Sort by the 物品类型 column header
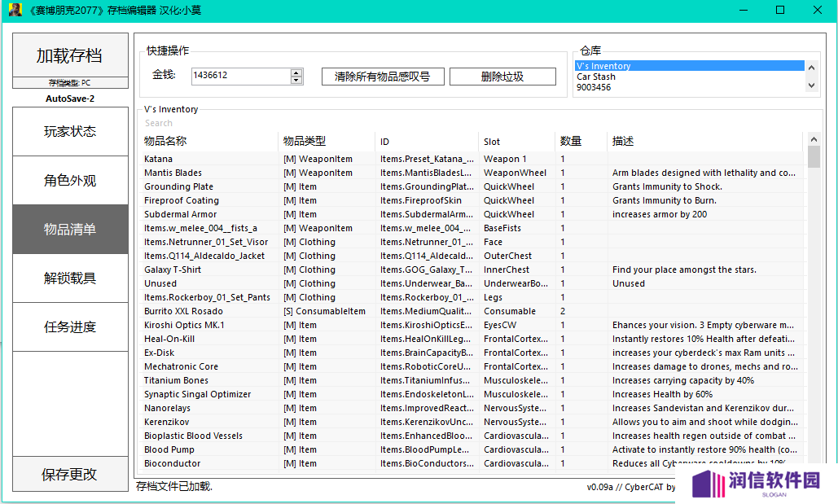This screenshot has width=838, height=504. [327, 141]
